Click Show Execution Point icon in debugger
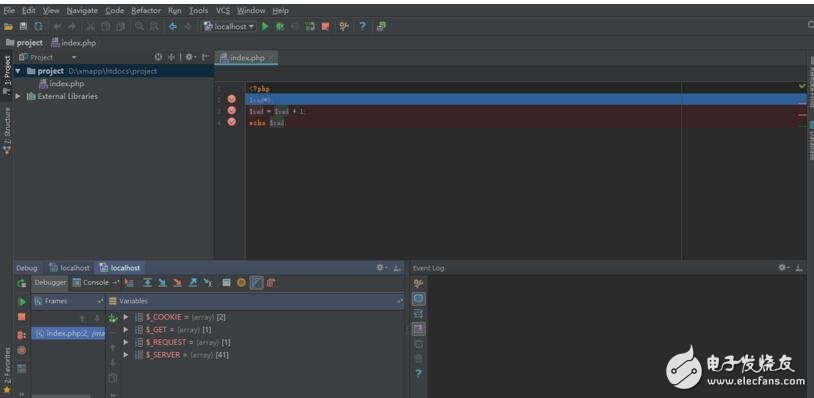 (x=129, y=283)
